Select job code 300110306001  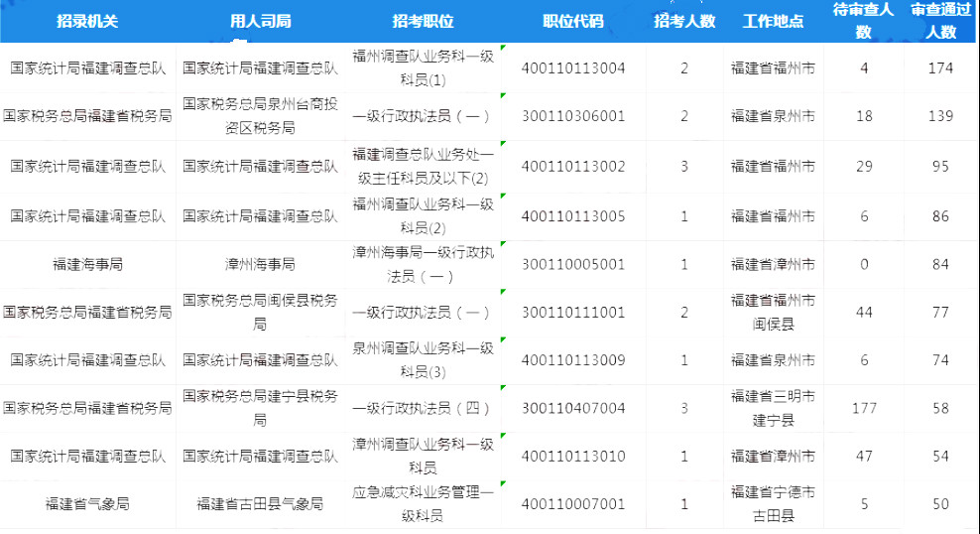pos(573,116)
